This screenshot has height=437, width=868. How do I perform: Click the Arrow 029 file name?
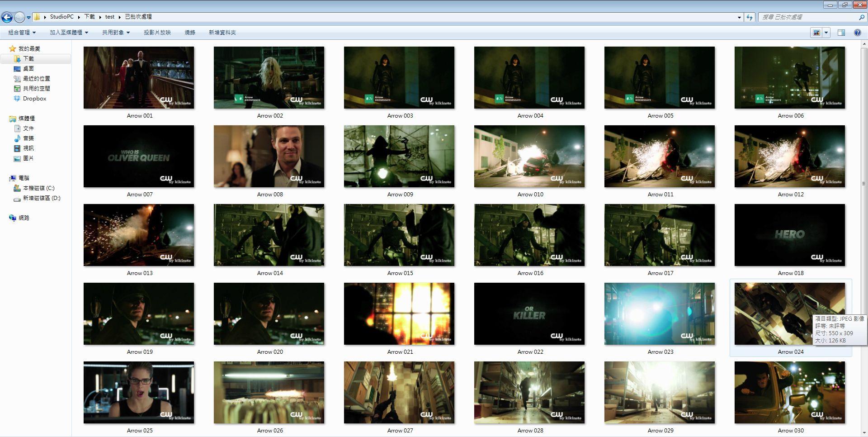(660, 431)
